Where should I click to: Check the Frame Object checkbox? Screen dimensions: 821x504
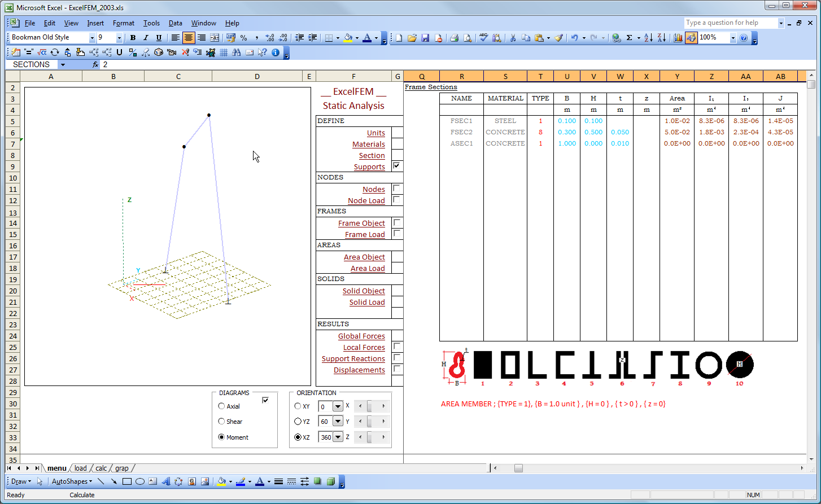397,222
